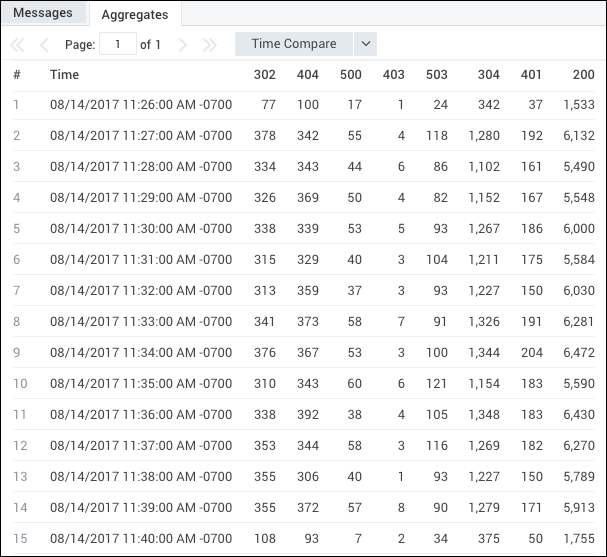Open the Time Compare dropdown arrow
607x557 pixels.
coord(365,44)
